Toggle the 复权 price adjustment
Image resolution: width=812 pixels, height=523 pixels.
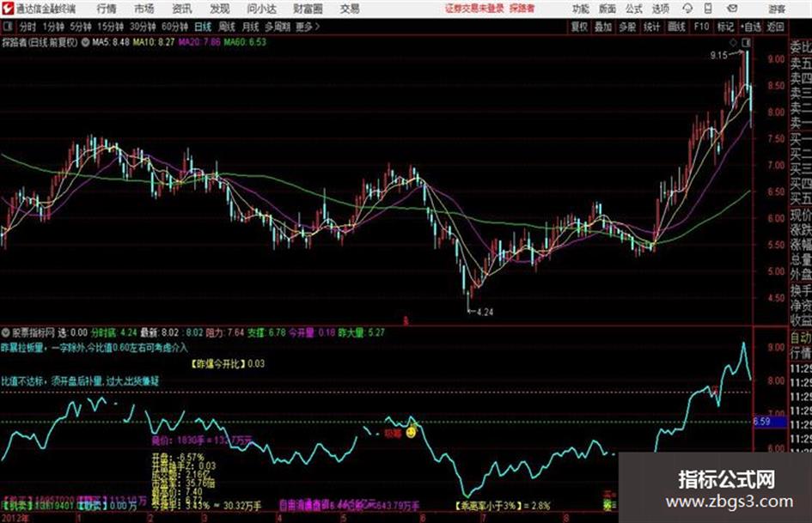click(579, 27)
